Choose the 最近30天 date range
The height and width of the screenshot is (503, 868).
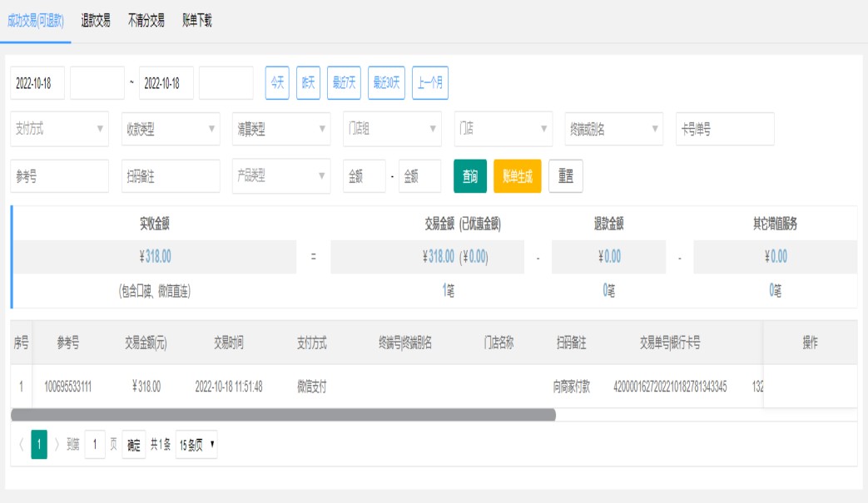[386, 83]
